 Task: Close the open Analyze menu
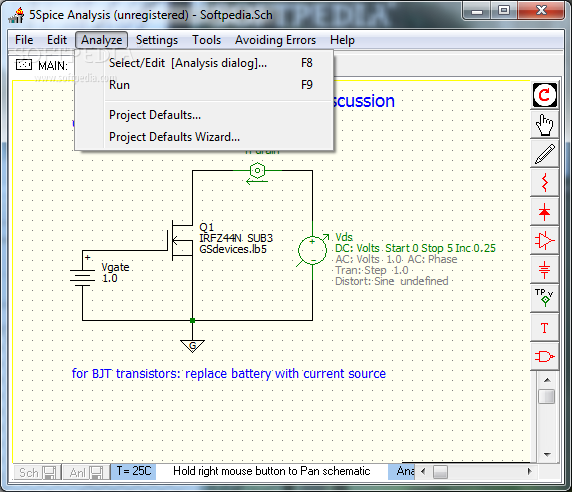pyautogui.click(x=101, y=40)
